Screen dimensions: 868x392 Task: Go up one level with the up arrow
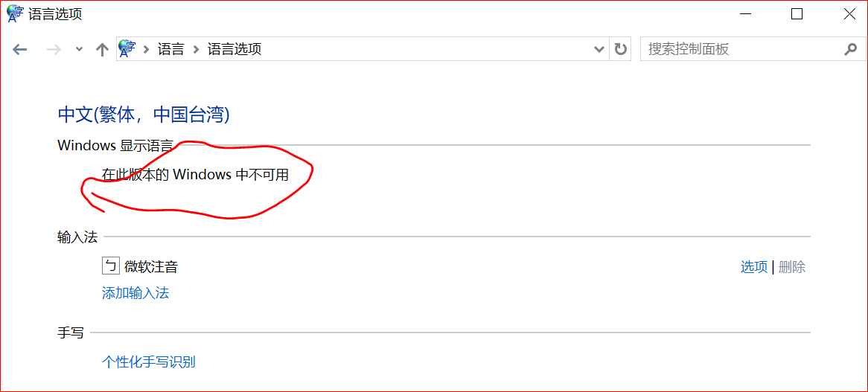pos(102,50)
